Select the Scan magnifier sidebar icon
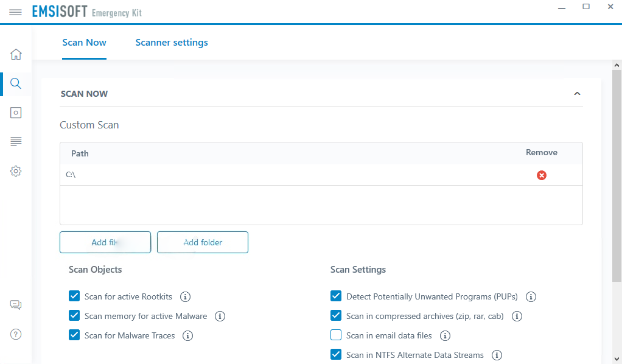622x364 pixels. click(16, 83)
